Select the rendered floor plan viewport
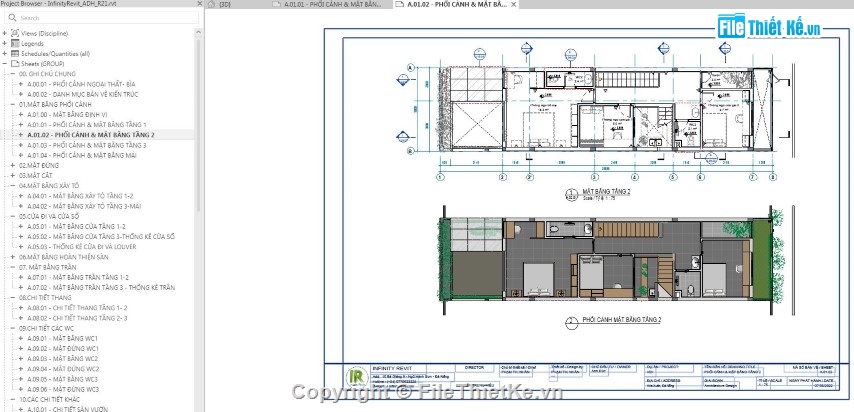Image resolution: width=854 pixels, height=412 pixels. coord(612,259)
